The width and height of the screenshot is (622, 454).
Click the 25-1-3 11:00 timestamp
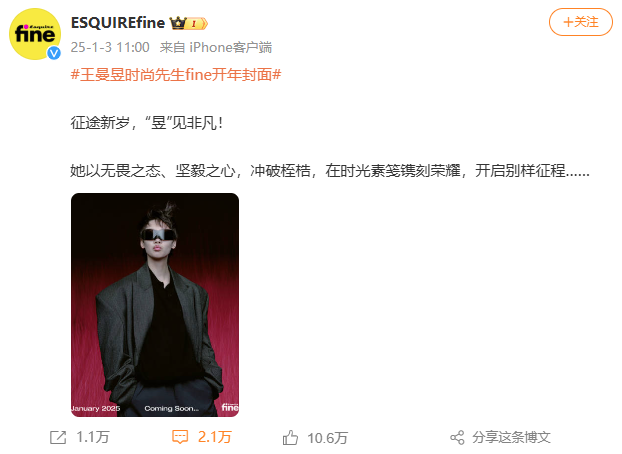pyautogui.click(x=110, y=48)
